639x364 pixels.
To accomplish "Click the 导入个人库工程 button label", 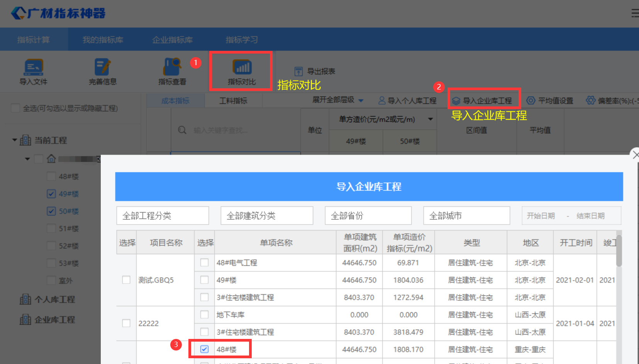I will pos(412,101).
